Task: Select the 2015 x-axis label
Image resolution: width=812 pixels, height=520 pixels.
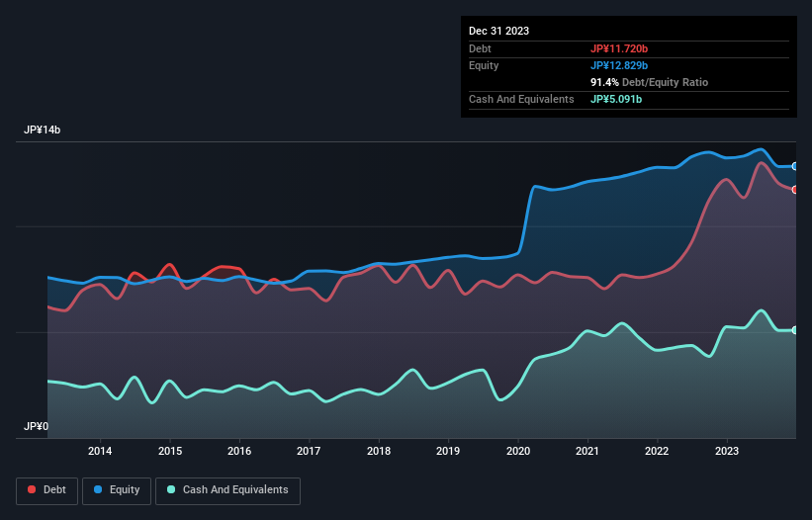Action: click(170, 451)
